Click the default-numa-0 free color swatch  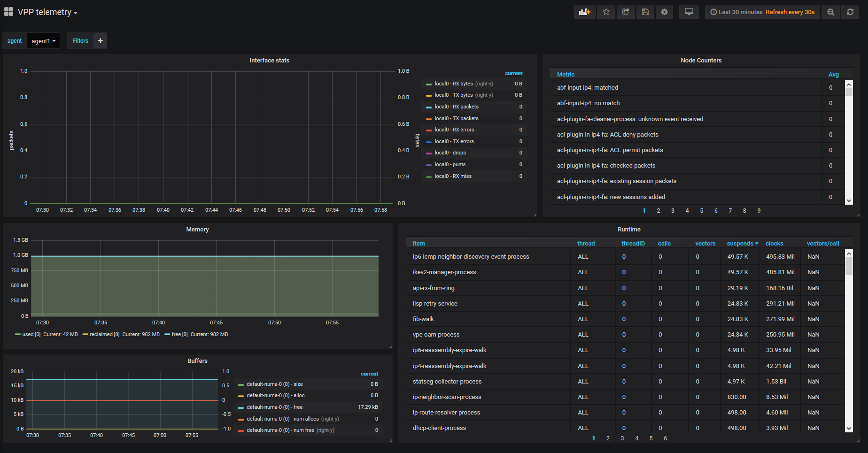[240, 407]
